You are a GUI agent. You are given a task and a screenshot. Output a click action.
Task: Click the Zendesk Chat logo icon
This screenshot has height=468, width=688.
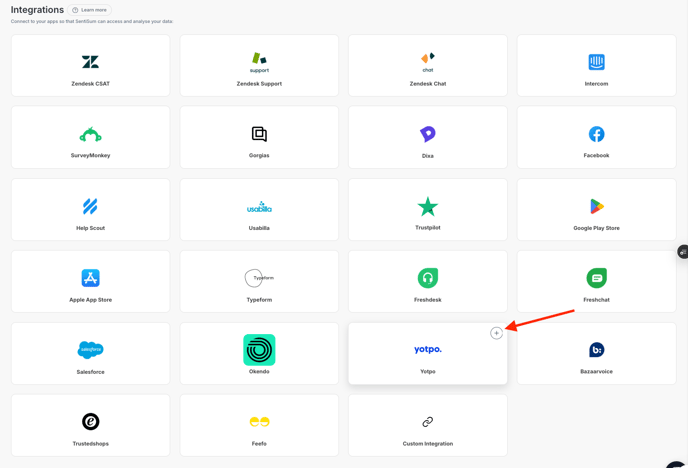428,62
